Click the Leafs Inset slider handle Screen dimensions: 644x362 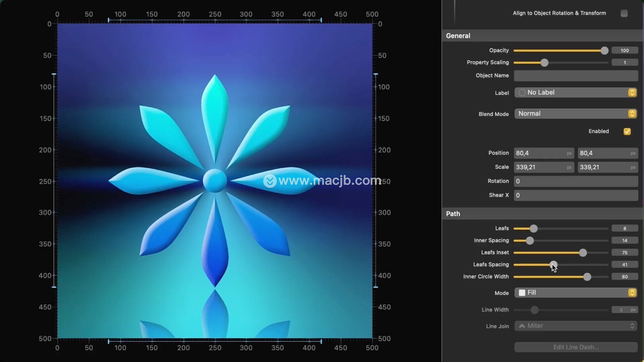[x=583, y=253]
